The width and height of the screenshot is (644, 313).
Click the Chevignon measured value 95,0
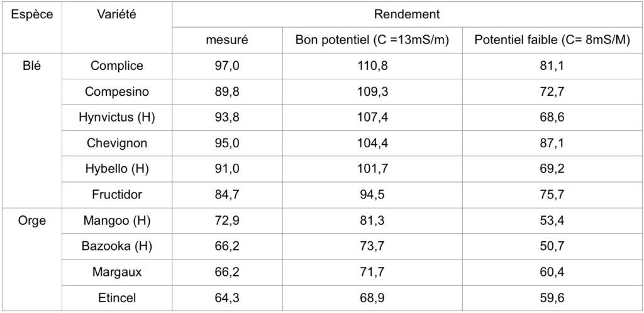(x=227, y=143)
